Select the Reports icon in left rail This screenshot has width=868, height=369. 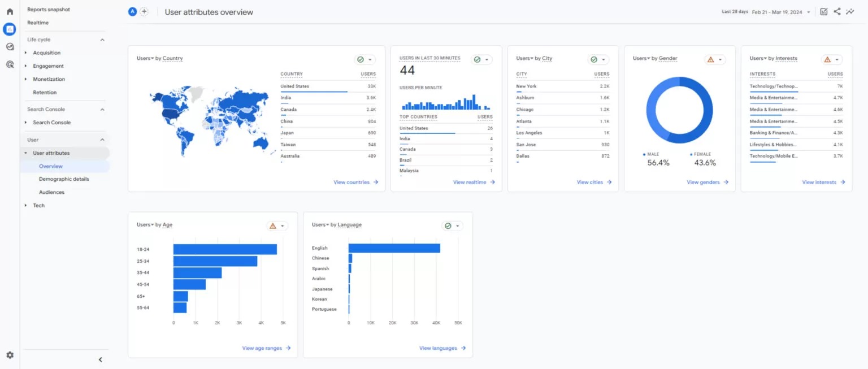click(x=10, y=29)
